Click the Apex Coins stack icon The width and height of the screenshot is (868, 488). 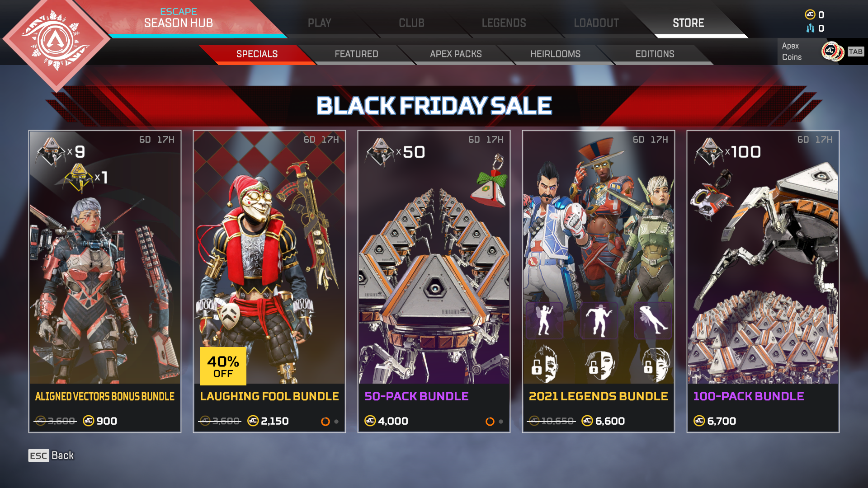click(x=832, y=52)
